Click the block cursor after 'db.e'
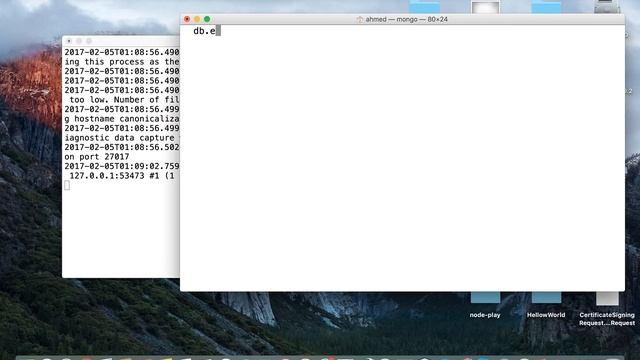Viewport: 640px width, 360px height. coord(218,31)
